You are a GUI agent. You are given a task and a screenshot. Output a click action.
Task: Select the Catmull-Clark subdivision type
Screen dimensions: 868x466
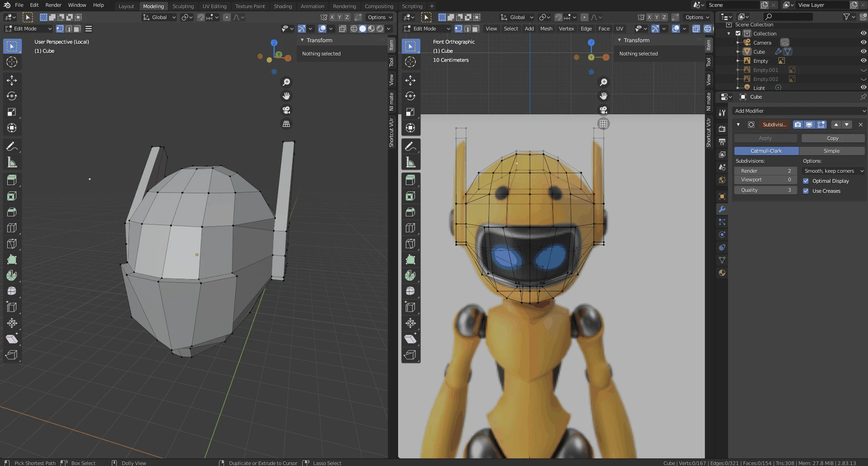766,151
